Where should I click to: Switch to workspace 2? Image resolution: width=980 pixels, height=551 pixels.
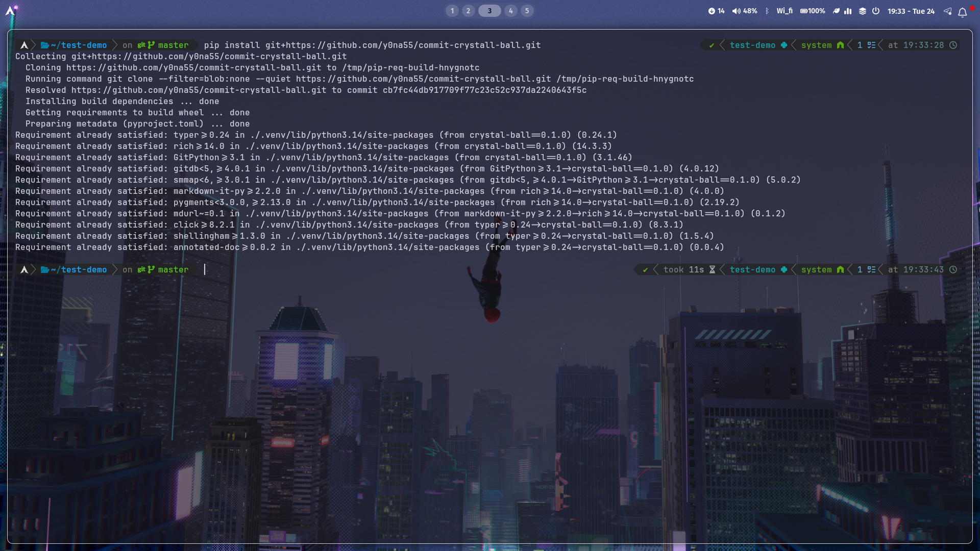point(468,11)
